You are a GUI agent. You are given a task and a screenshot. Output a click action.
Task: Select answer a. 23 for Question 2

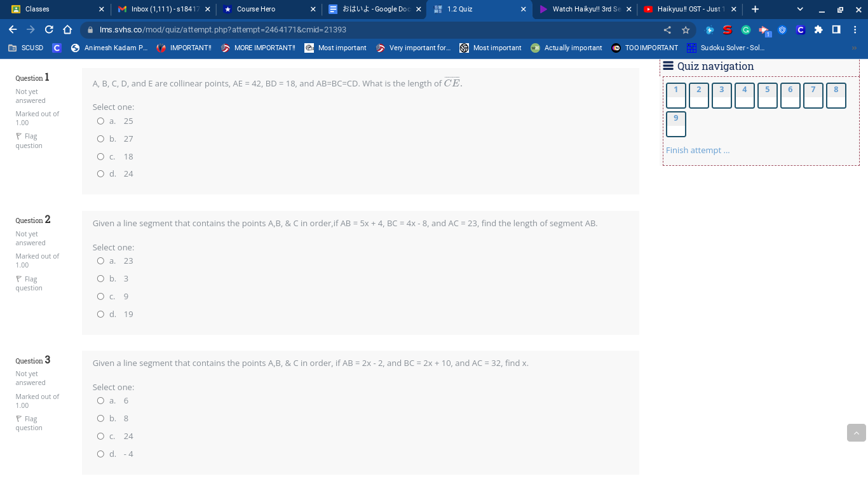tap(100, 261)
